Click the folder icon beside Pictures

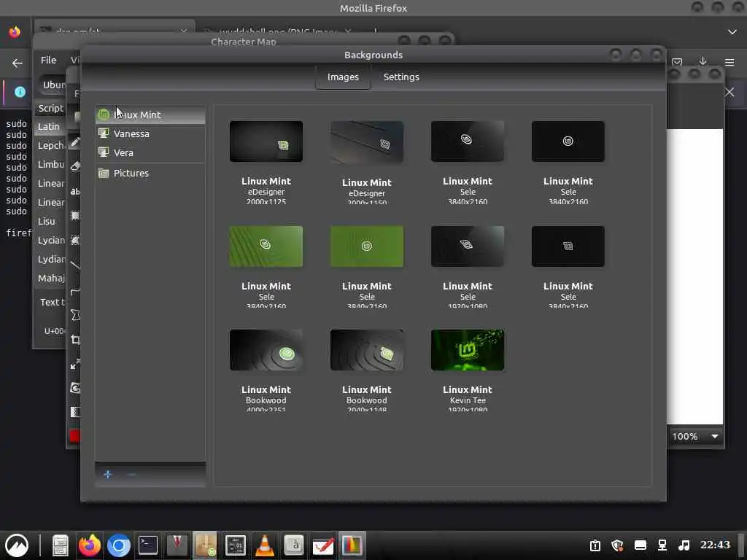coord(104,173)
